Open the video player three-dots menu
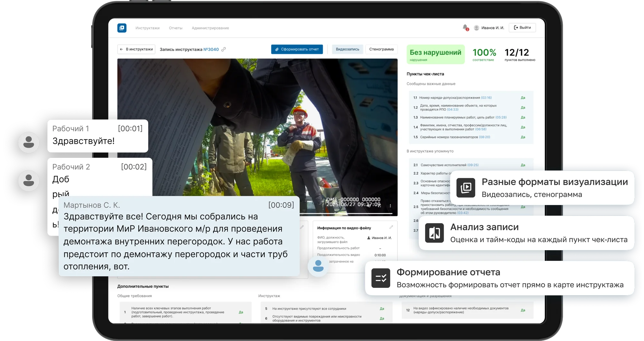644x341 pixels. click(390, 205)
